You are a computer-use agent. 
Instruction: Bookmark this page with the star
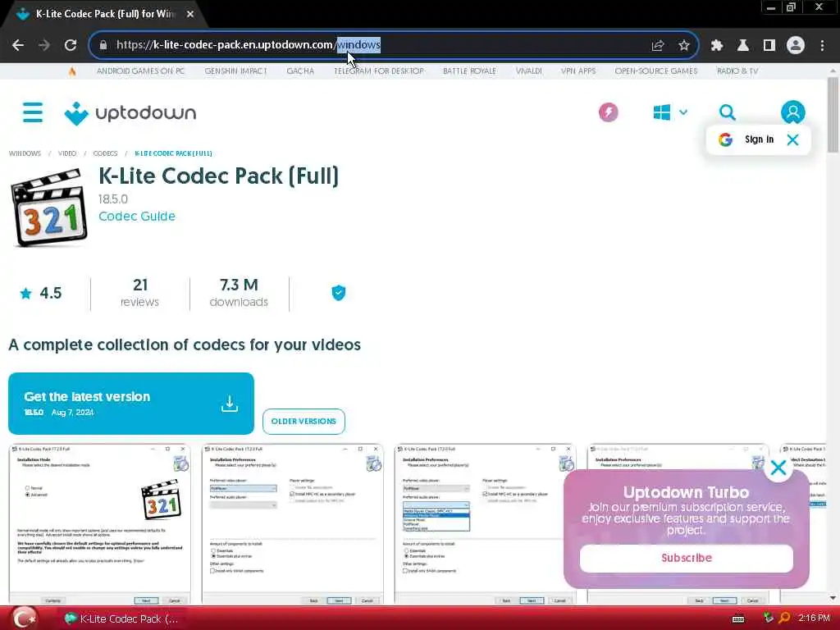684,46
